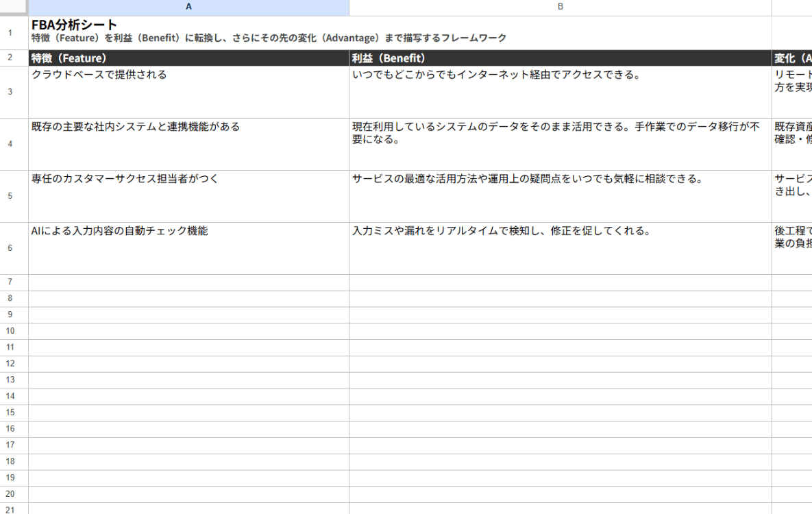812x514 pixels.
Task: Select row 6 by its header
Action: click(x=10, y=248)
